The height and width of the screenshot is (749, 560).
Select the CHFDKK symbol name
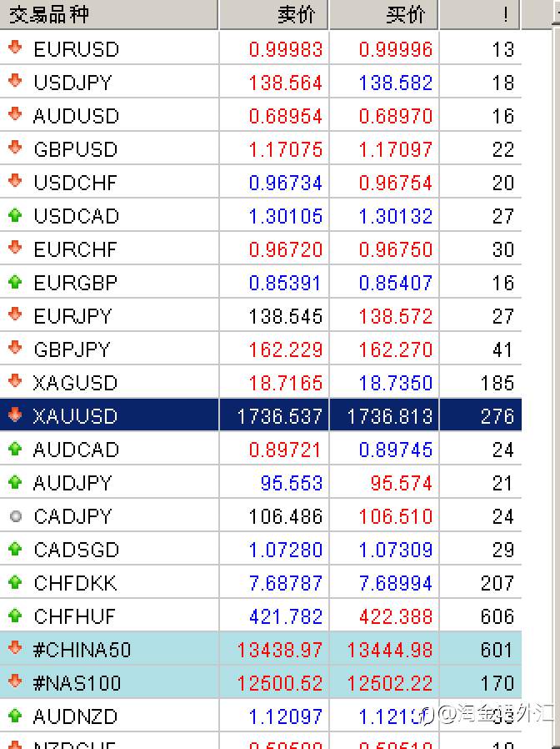click(76, 583)
